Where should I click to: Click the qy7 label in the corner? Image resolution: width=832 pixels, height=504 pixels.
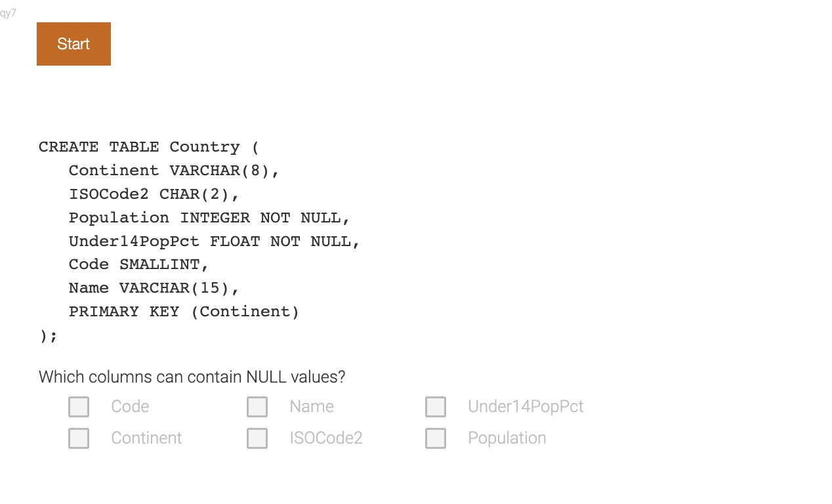(9, 12)
